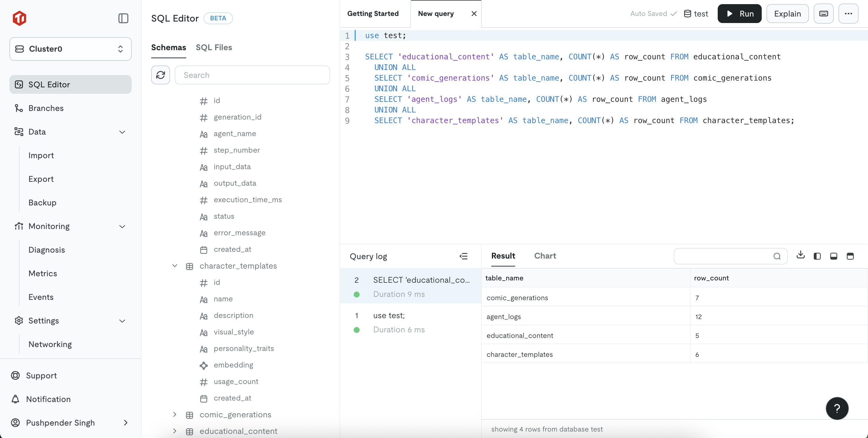This screenshot has width=868, height=438.
Task: Click the download results icon
Action: pos(800,255)
